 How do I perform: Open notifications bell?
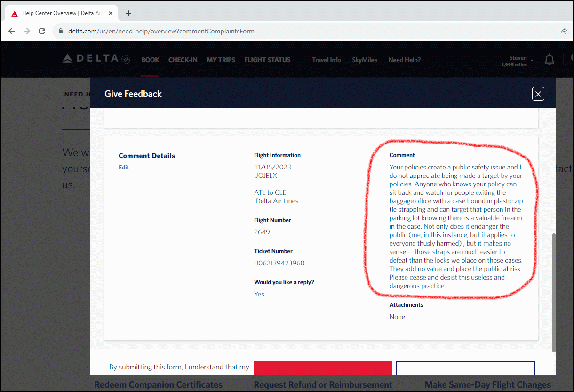point(549,60)
